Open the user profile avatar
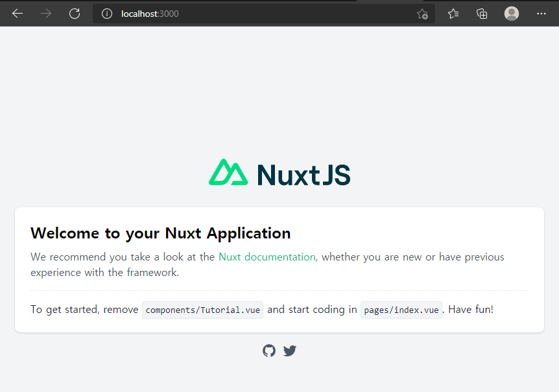The image size is (559, 392). 511,14
